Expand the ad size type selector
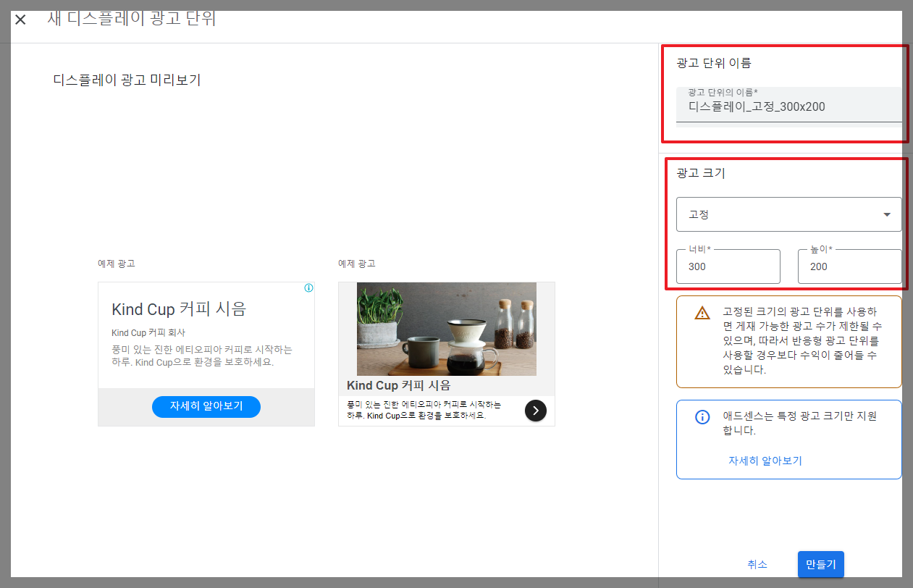This screenshot has height=588, width=913. tap(788, 214)
